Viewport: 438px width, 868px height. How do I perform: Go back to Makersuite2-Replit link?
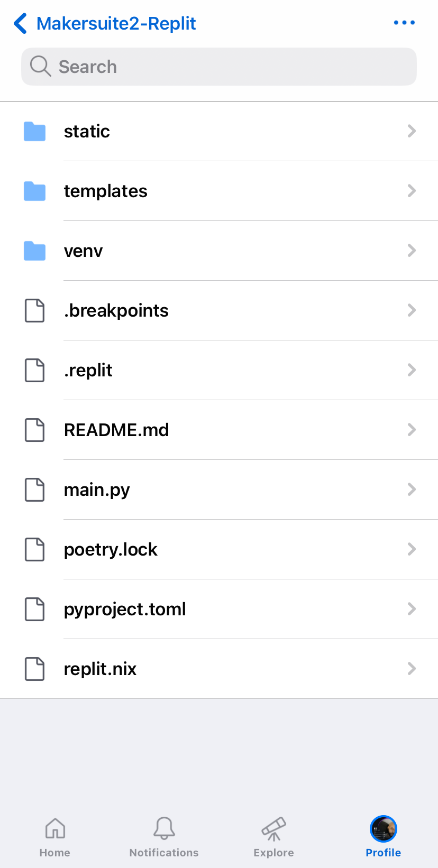(x=116, y=23)
